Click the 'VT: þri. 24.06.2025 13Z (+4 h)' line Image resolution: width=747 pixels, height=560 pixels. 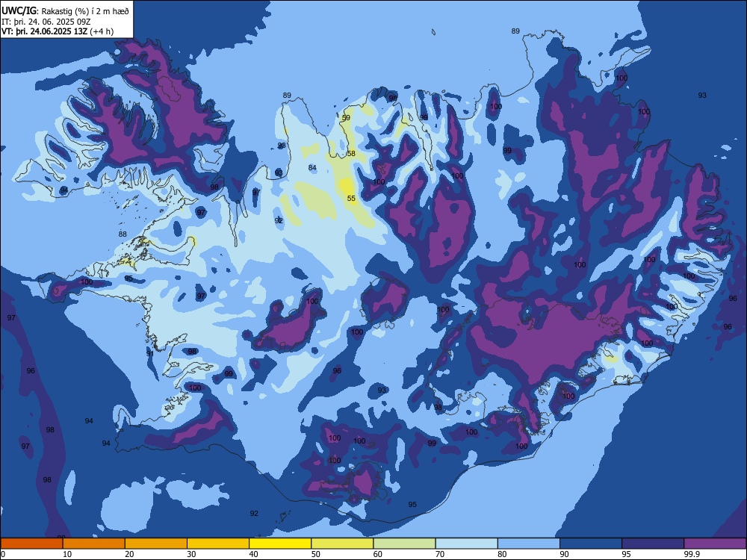[x=58, y=31]
